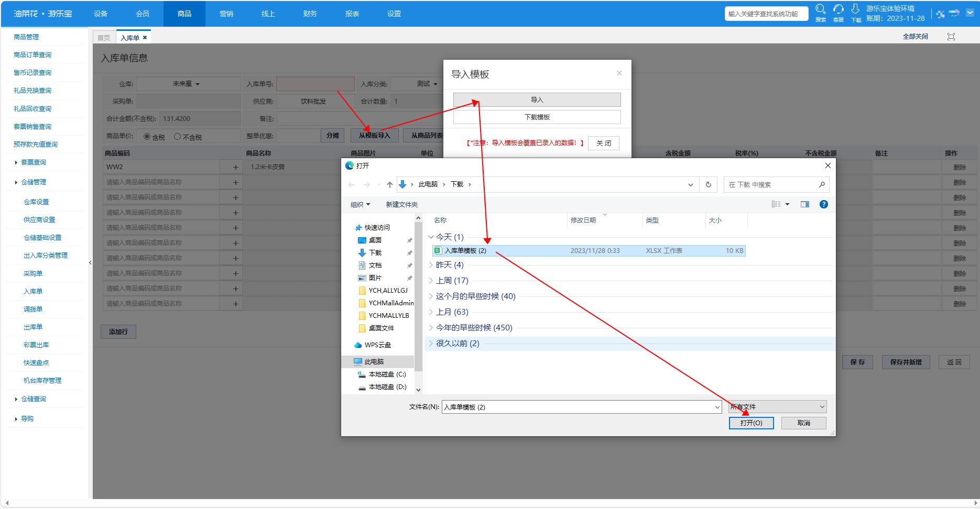This screenshot has width=980, height=509.
Task: Open the 报表 top menu
Action: click(x=352, y=14)
